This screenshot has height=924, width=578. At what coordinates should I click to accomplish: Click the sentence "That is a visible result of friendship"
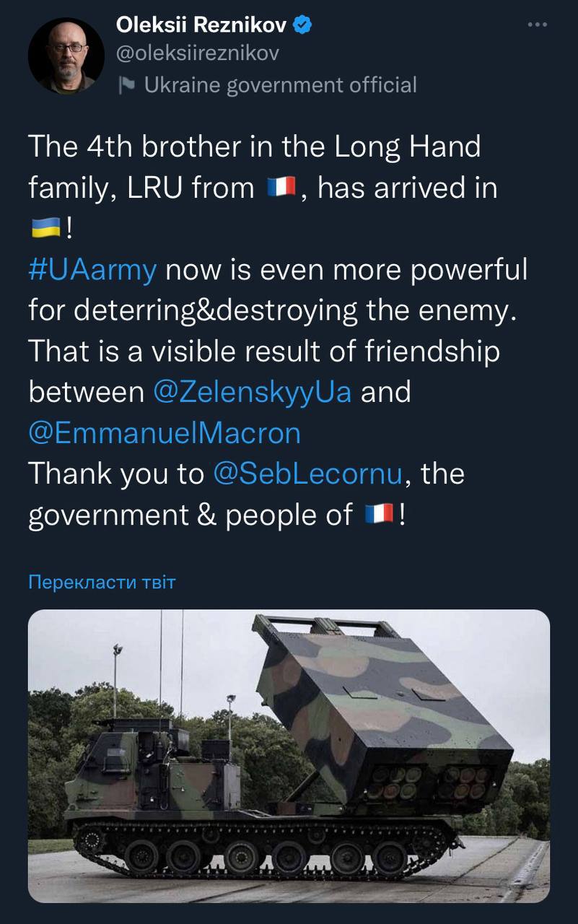(x=263, y=352)
